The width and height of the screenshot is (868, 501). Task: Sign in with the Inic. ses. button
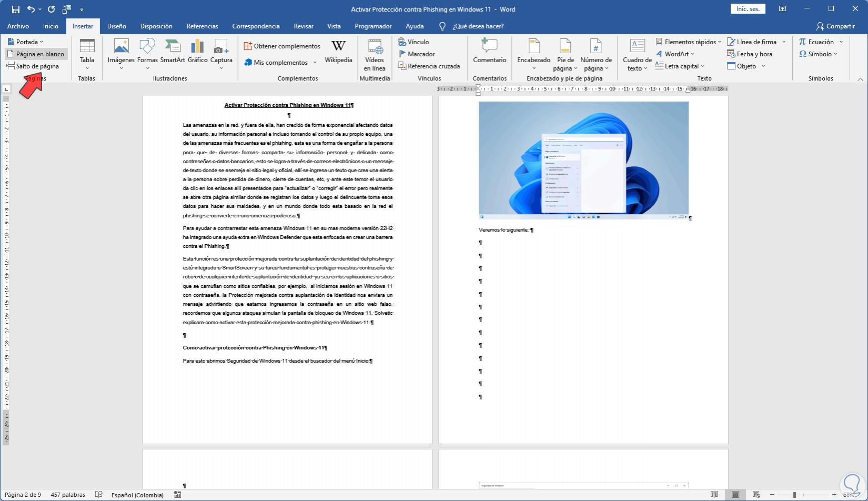point(748,9)
